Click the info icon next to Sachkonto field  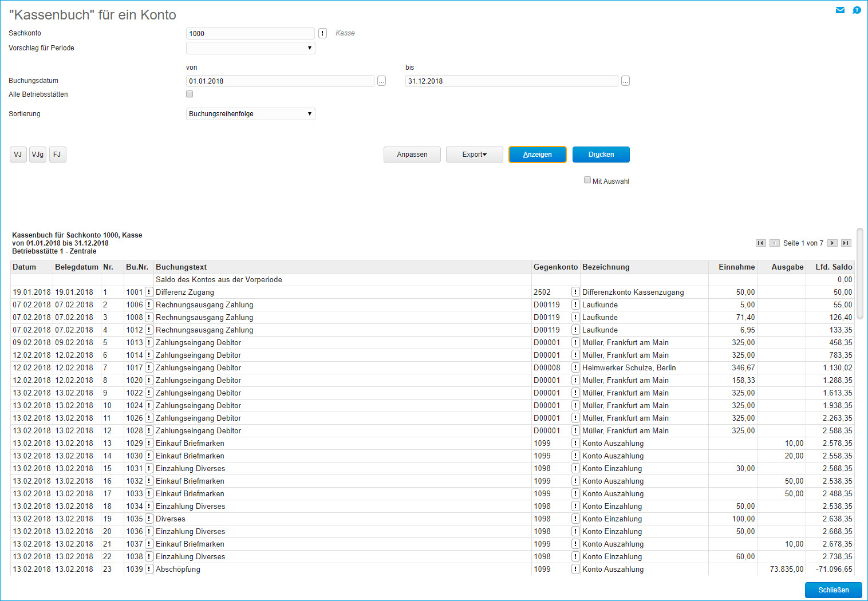coord(323,33)
